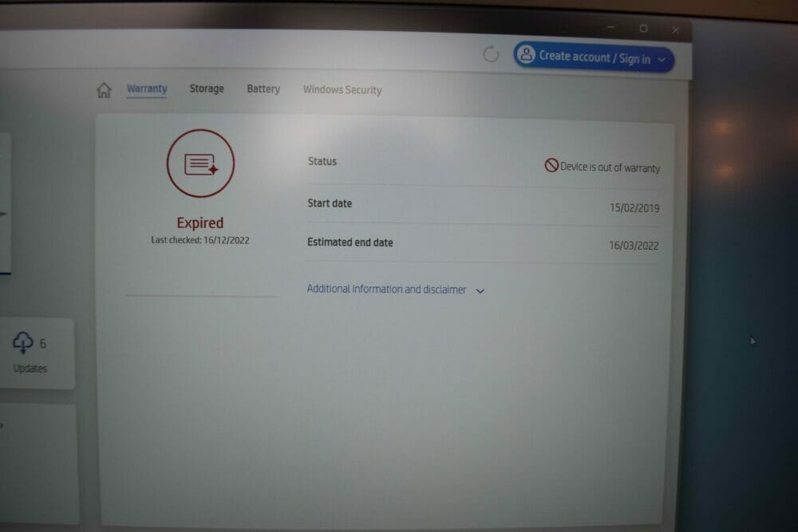Open the Create account / Sign in button

(594, 57)
